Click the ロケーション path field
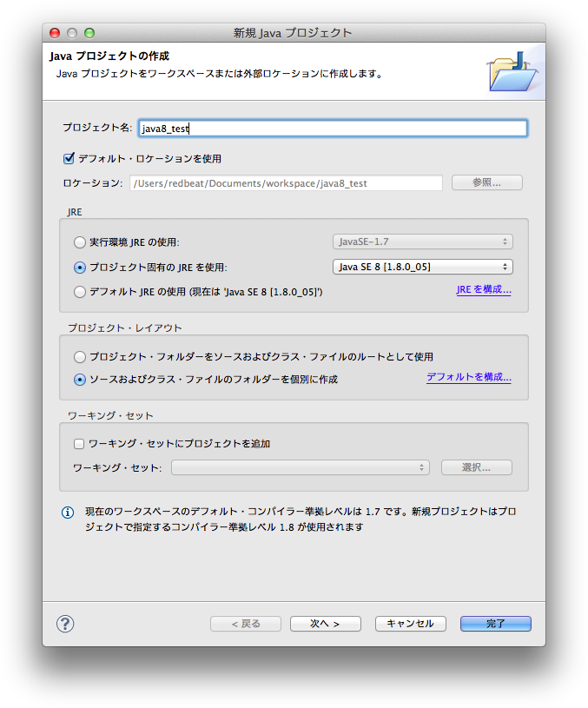This screenshot has width=588, height=708. pyautogui.click(x=286, y=183)
